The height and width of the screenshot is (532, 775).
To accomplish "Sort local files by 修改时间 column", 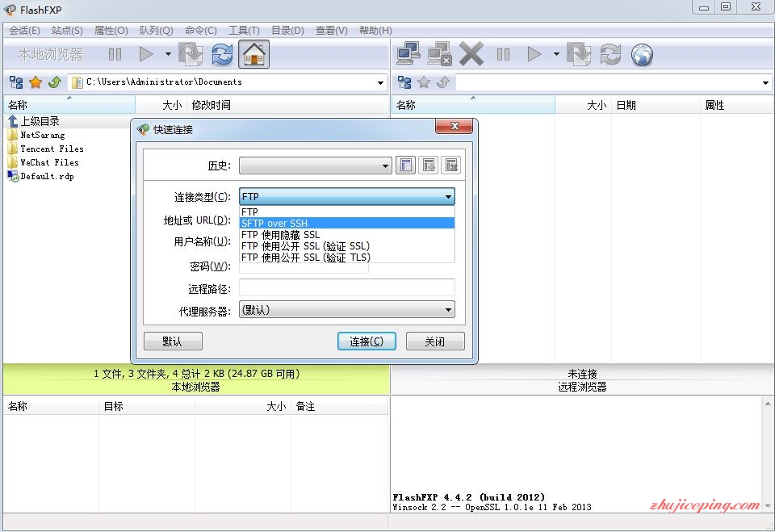I will tap(288, 105).
